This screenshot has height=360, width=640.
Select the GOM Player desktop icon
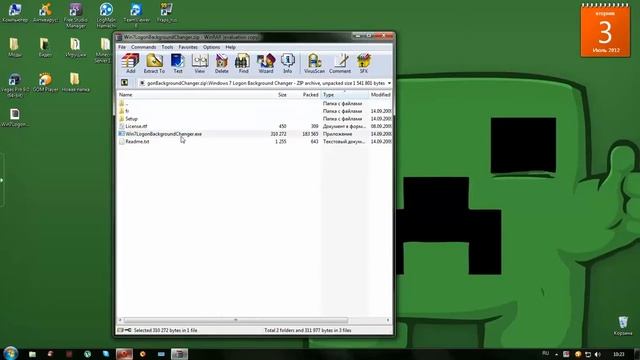pos(45,82)
